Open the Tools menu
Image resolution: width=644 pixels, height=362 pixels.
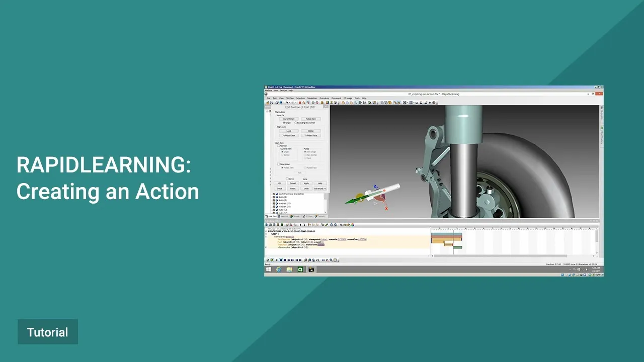pyautogui.click(x=357, y=98)
